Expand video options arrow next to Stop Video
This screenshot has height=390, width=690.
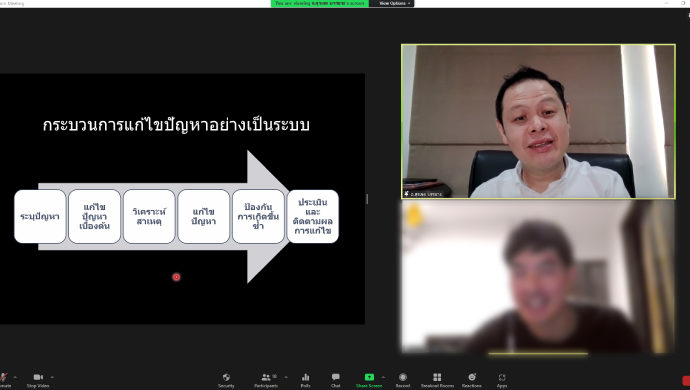[x=52, y=377]
